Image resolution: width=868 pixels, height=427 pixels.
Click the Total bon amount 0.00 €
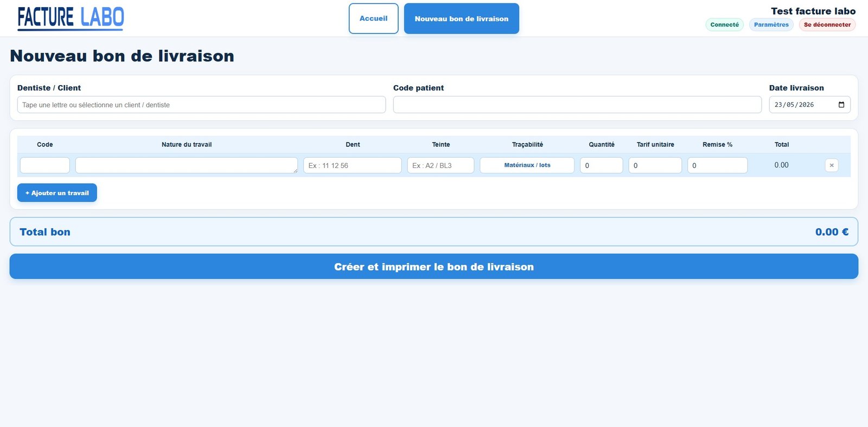click(832, 232)
